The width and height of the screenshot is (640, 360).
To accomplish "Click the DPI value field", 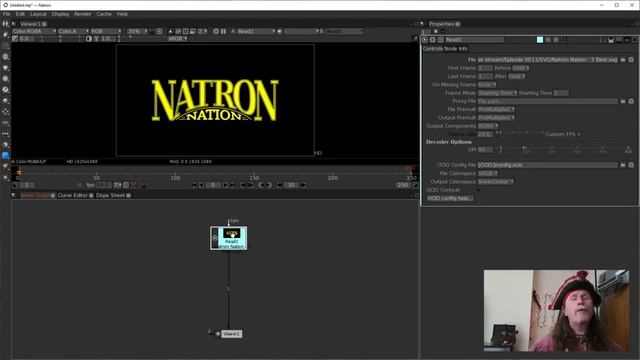I will [485, 150].
